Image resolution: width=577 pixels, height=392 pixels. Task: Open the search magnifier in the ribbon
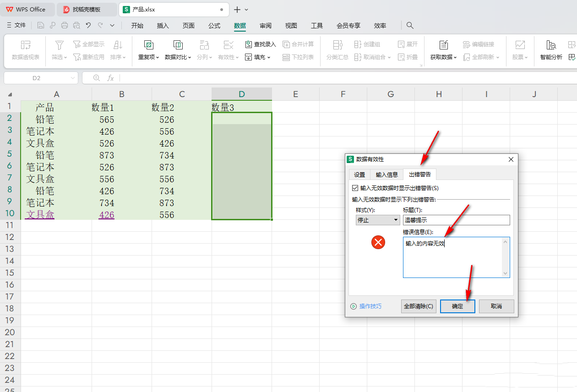tap(410, 26)
